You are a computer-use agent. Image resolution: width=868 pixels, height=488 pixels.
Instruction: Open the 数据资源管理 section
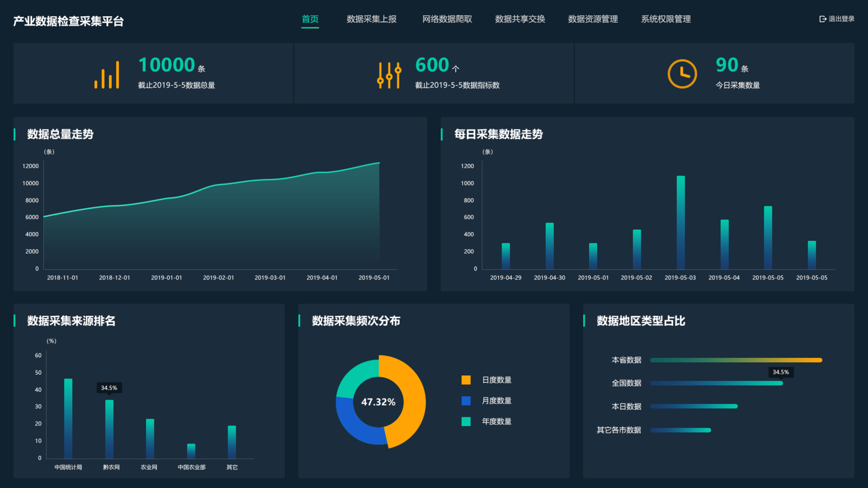coord(592,19)
